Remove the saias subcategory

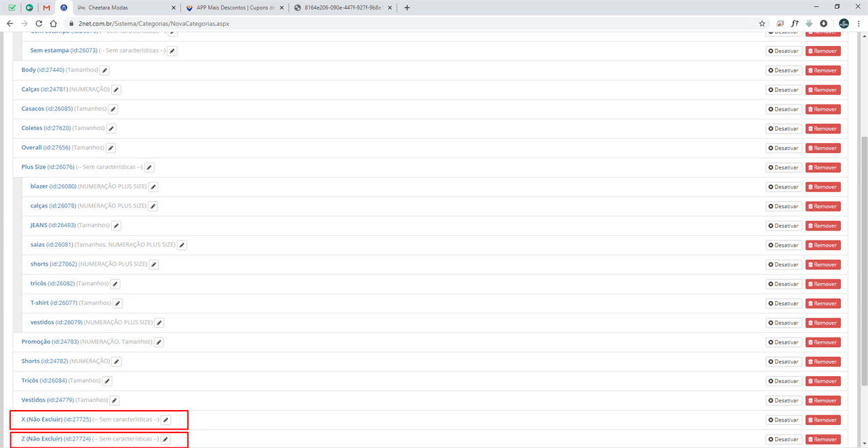tap(823, 245)
